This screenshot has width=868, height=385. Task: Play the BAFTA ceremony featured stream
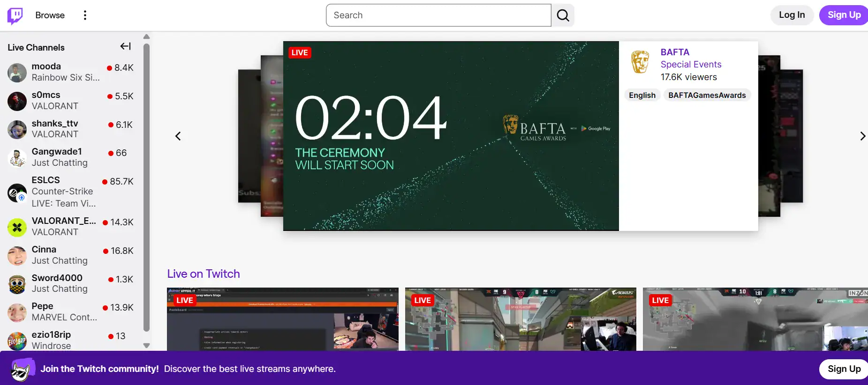(x=451, y=136)
